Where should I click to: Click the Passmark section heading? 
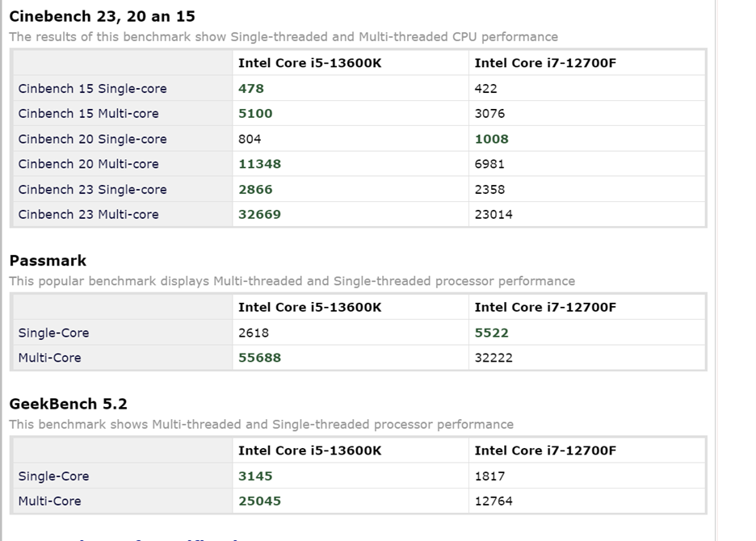click(48, 261)
